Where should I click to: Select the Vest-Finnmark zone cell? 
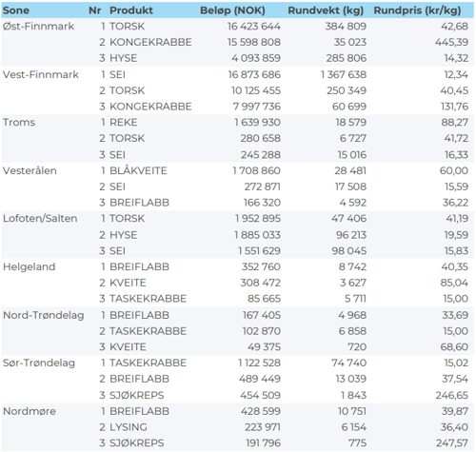(x=41, y=74)
